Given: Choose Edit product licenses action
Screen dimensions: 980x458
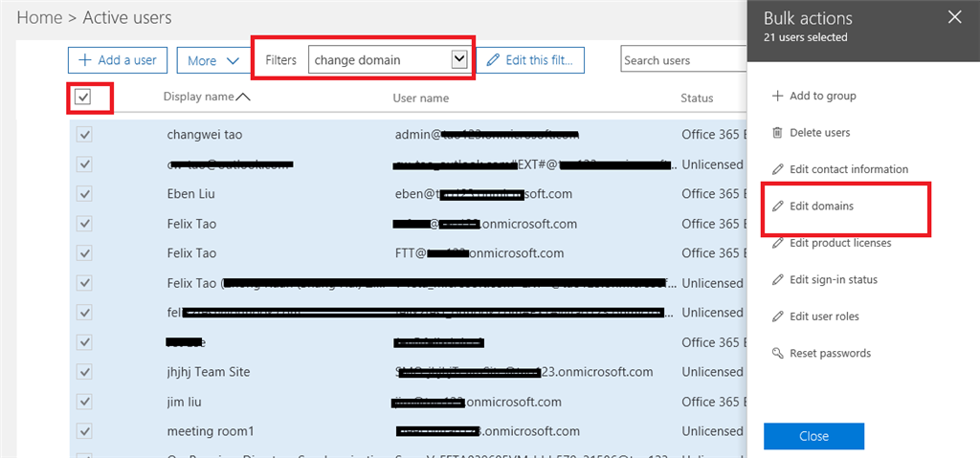Looking at the screenshot, I should pos(840,243).
